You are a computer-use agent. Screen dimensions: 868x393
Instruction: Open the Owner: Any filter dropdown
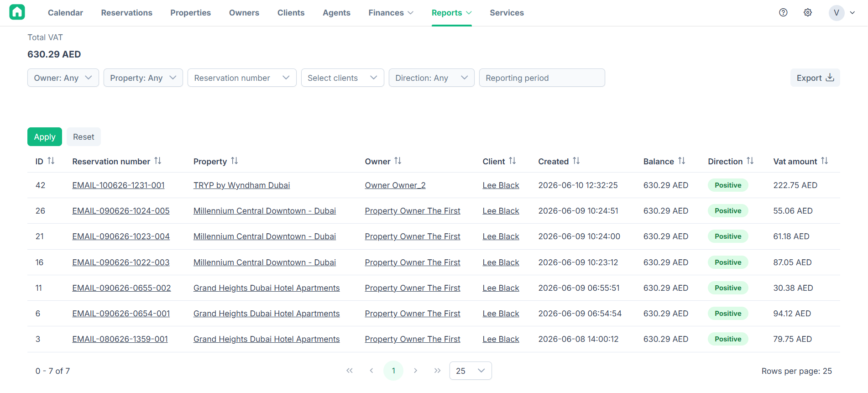(x=63, y=78)
